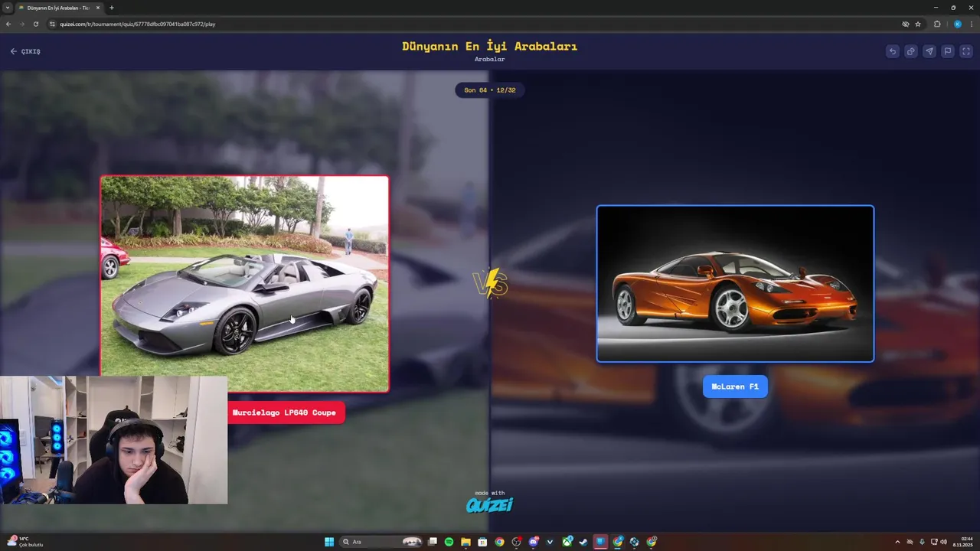Toggle fullscreen mode icon on the quiz page

coord(966,51)
